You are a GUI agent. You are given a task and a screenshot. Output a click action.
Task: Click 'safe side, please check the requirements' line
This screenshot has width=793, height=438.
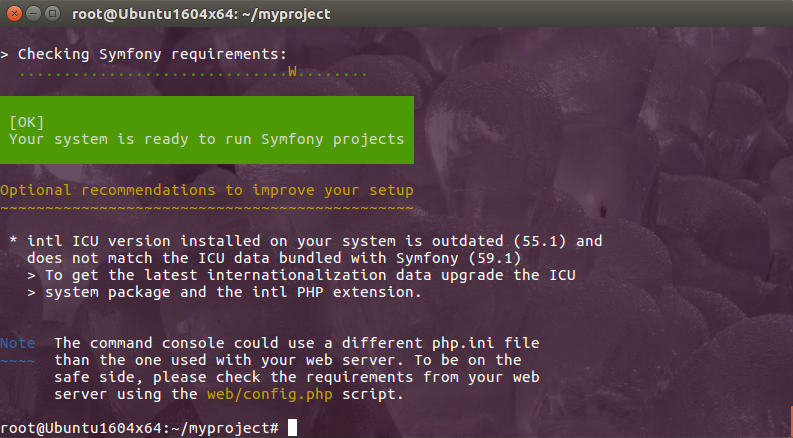[x=297, y=377]
